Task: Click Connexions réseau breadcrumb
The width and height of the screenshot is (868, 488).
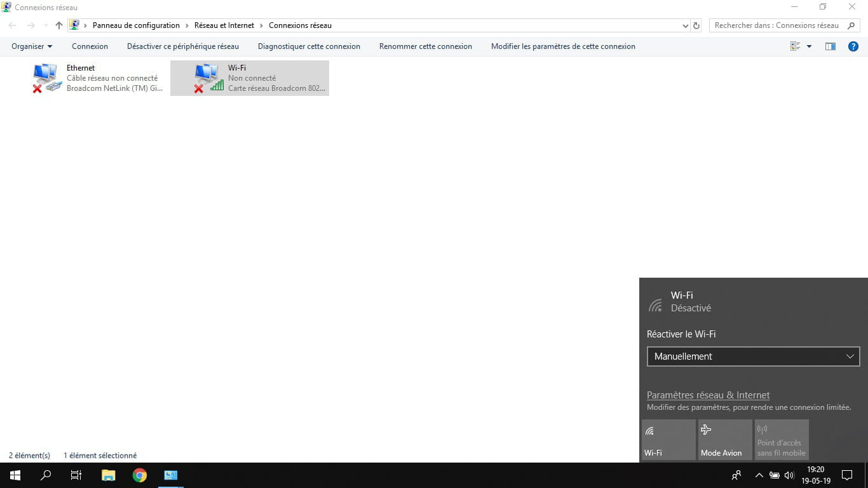Action: pyautogui.click(x=300, y=25)
